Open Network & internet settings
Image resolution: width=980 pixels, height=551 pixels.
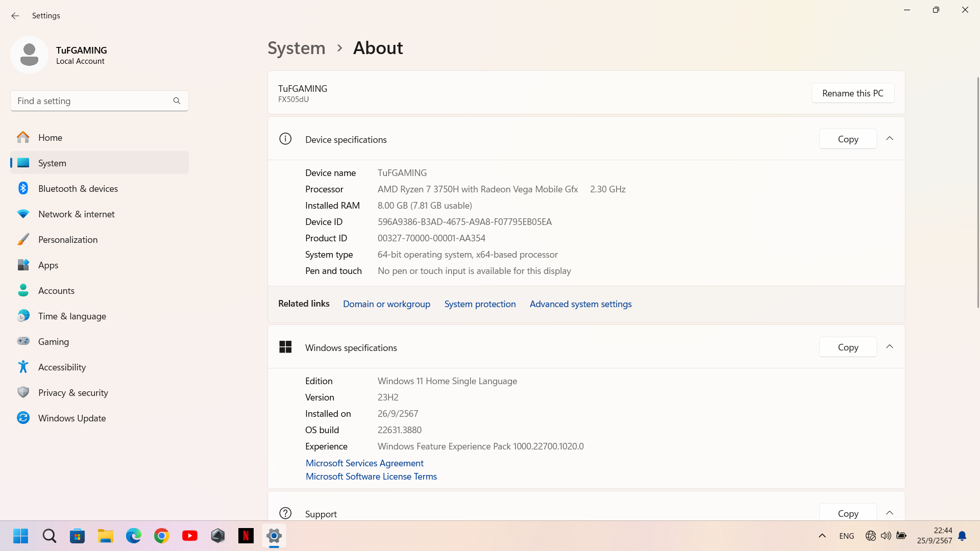100,214
